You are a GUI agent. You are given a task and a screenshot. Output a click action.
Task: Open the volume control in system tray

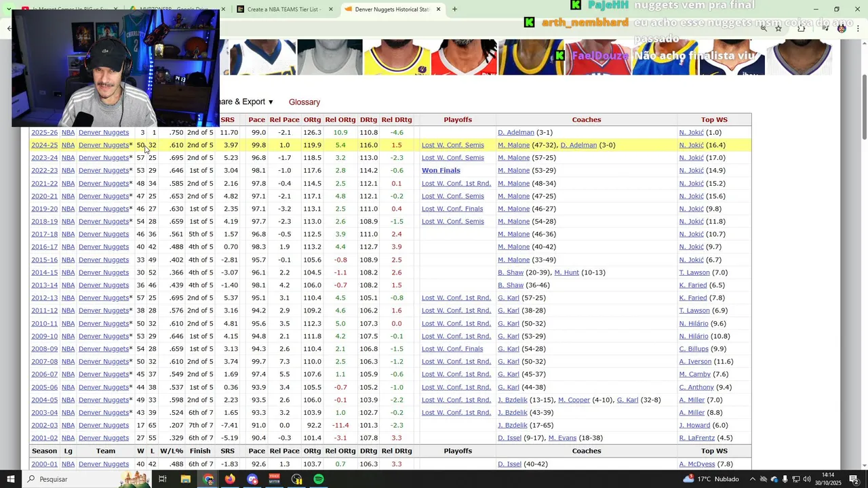click(x=808, y=479)
